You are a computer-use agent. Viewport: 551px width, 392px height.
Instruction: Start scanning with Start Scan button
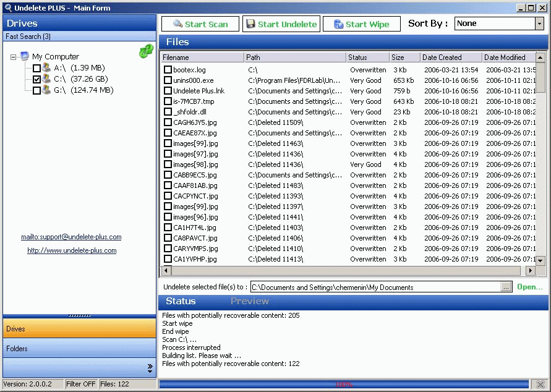200,24
